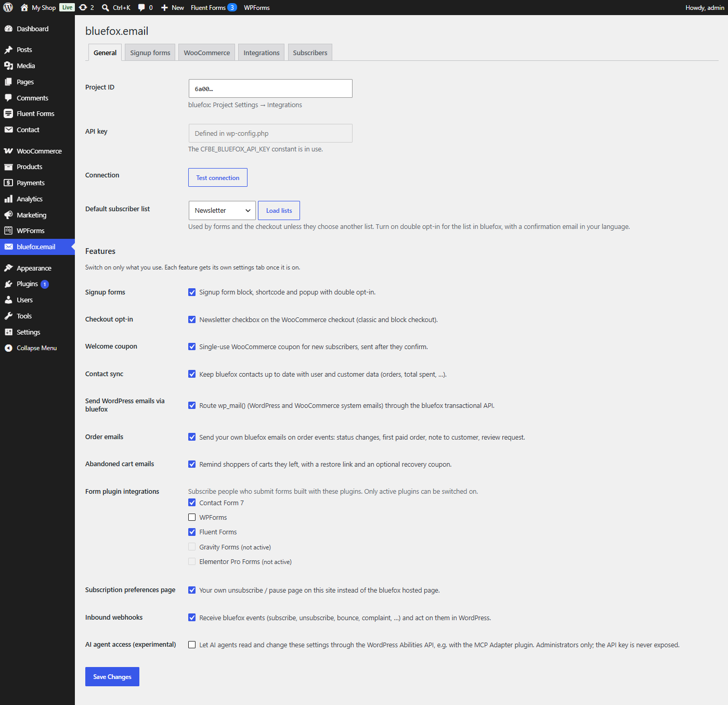Click the Collapse Menu arrow icon

pos(8,348)
